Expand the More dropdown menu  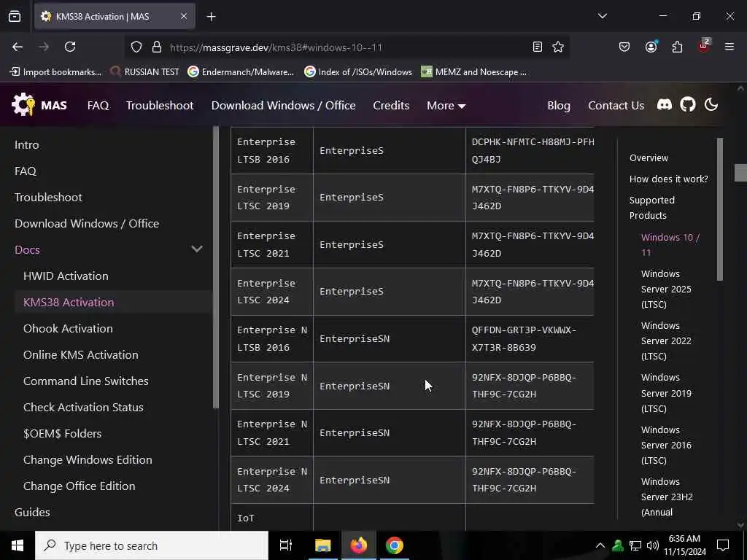[446, 105]
